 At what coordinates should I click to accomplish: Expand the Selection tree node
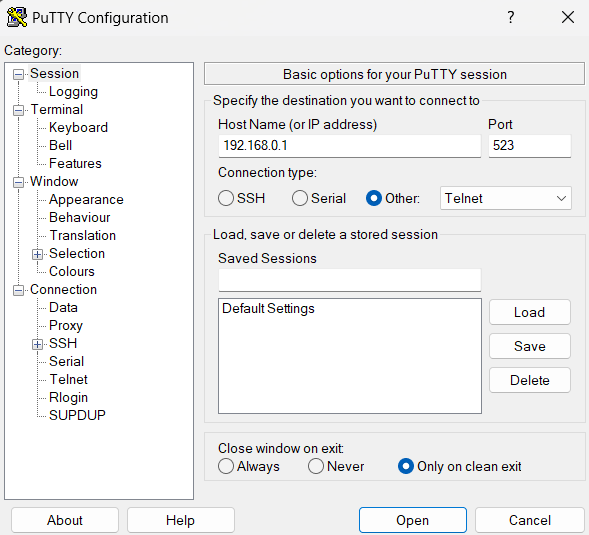pos(37,254)
